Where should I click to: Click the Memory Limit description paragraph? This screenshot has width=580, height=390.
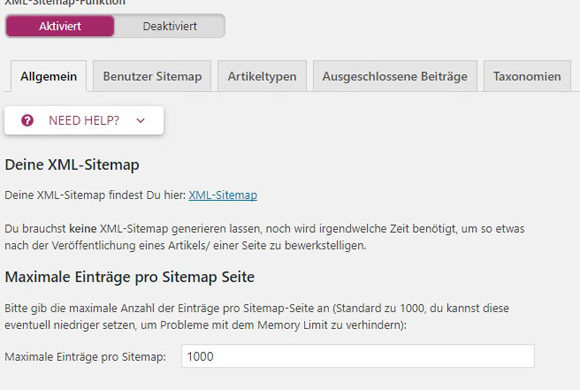[x=257, y=317]
